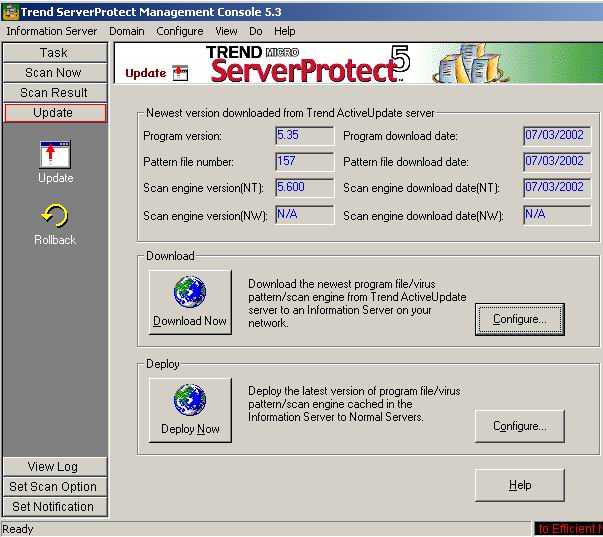Click the Download Now globe button
The height and width of the screenshot is (537, 603).
190,302
